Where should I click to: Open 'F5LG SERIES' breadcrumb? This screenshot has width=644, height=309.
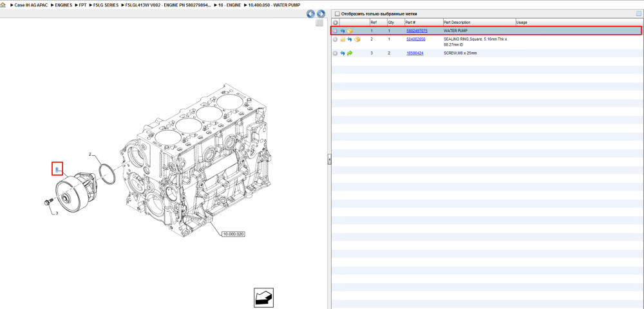(x=106, y=5)
